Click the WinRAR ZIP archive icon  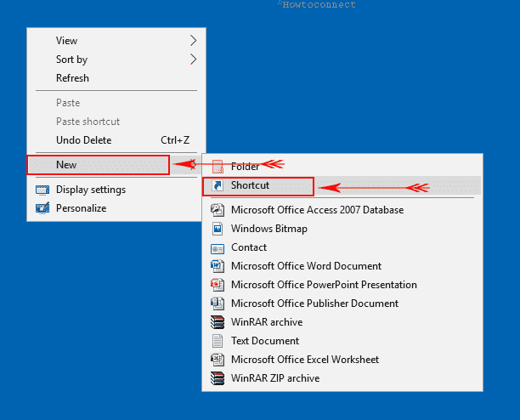(218, 377)
